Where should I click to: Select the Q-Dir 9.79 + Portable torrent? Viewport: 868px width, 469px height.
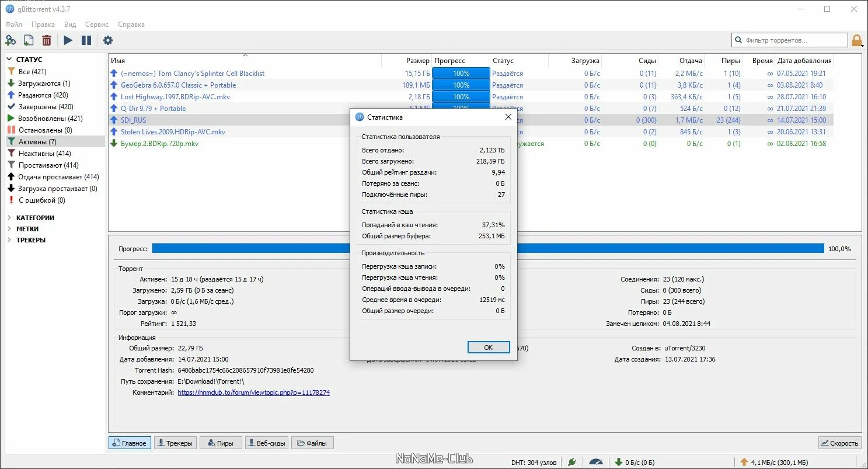153,109
